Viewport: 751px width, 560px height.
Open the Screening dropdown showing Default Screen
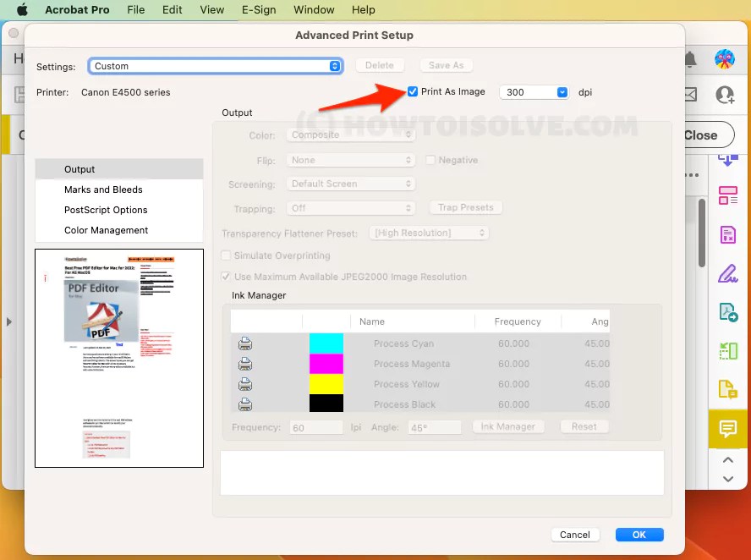coord(350,184)
